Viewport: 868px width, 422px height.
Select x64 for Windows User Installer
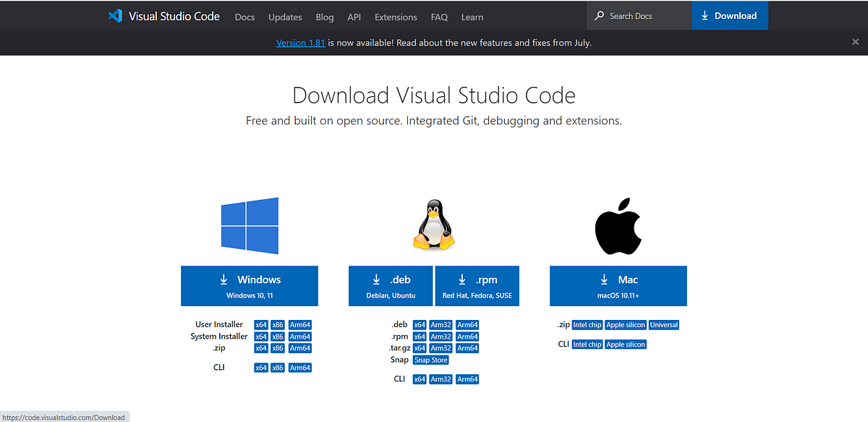click(x=261, y=325)
